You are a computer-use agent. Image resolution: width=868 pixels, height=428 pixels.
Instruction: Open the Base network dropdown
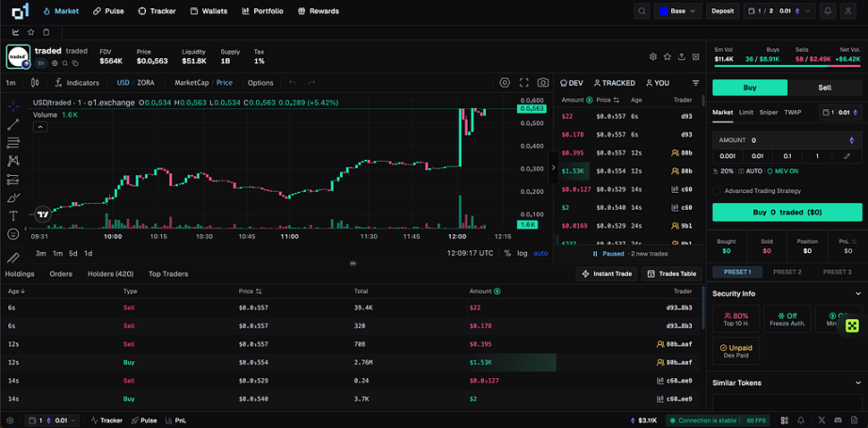tap(678, 11)
